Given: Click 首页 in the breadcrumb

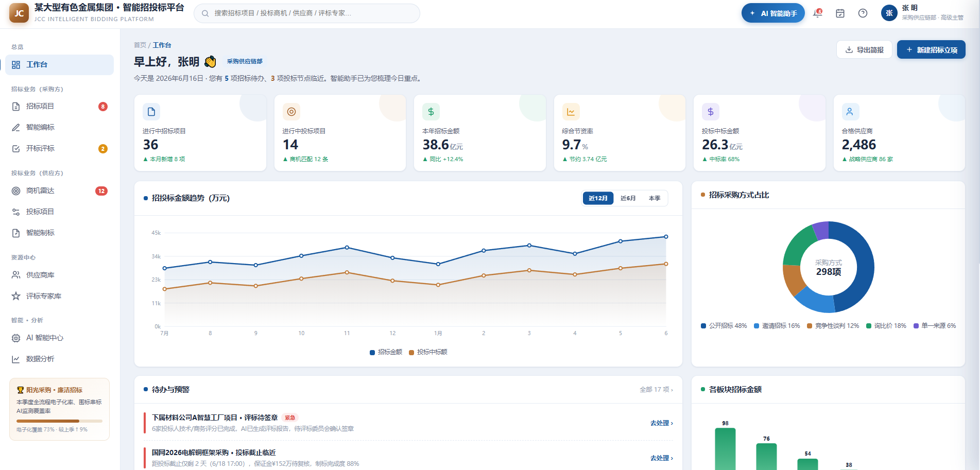Looking at the screenshot, I should [x=140, y=45].
